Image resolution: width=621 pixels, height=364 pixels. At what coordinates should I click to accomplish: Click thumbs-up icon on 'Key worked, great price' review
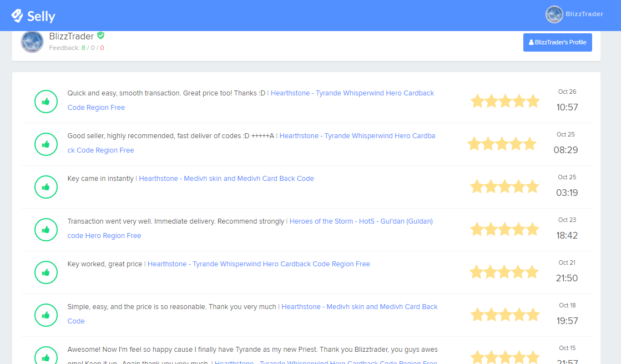point(46,272)
